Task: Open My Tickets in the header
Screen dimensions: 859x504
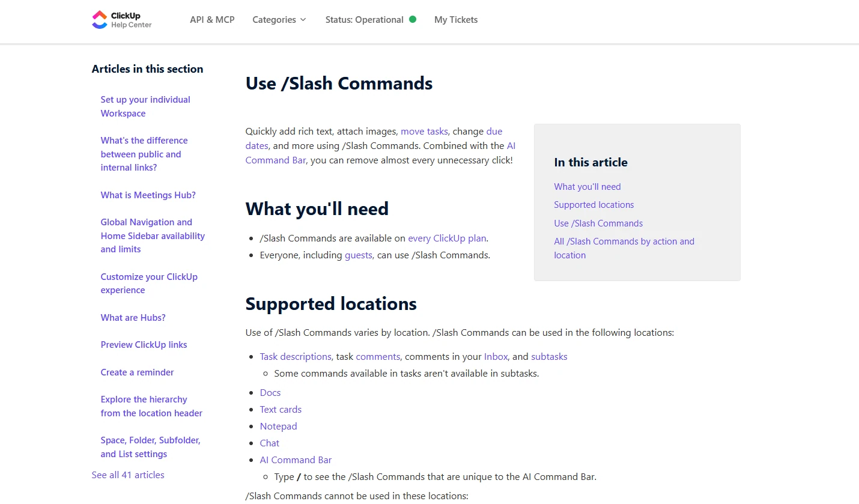Action: click(x=456, y=20)
